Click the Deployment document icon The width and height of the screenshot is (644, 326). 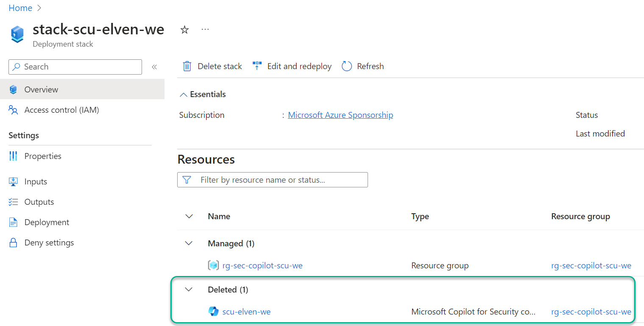(13, 222)
